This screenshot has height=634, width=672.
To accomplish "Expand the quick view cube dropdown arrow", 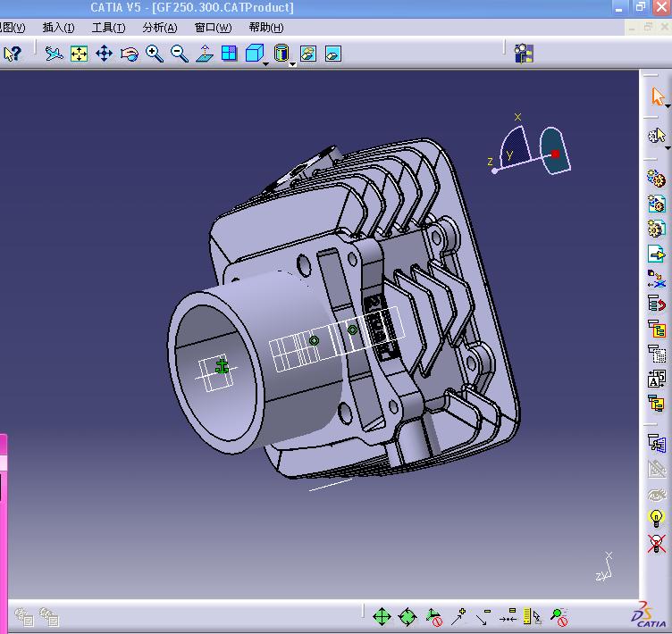I will tap(265, 63).
